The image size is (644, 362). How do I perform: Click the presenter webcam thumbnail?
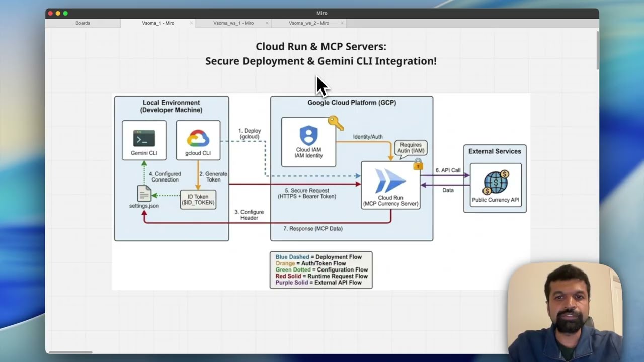[x=565, y=312]
